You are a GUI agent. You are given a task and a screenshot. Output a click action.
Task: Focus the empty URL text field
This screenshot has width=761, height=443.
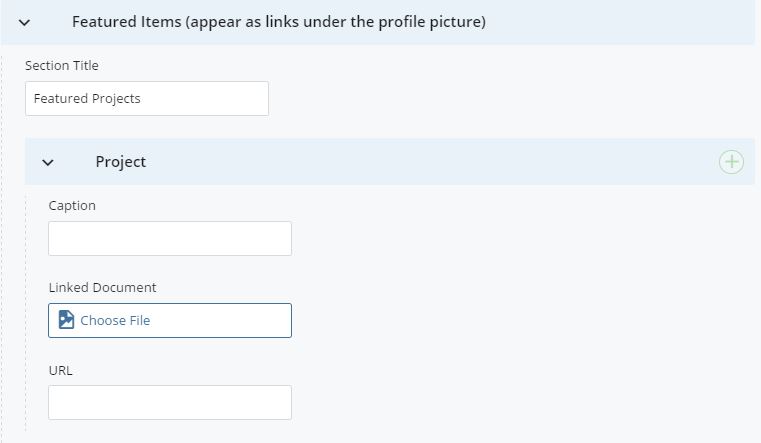point(170,403)
